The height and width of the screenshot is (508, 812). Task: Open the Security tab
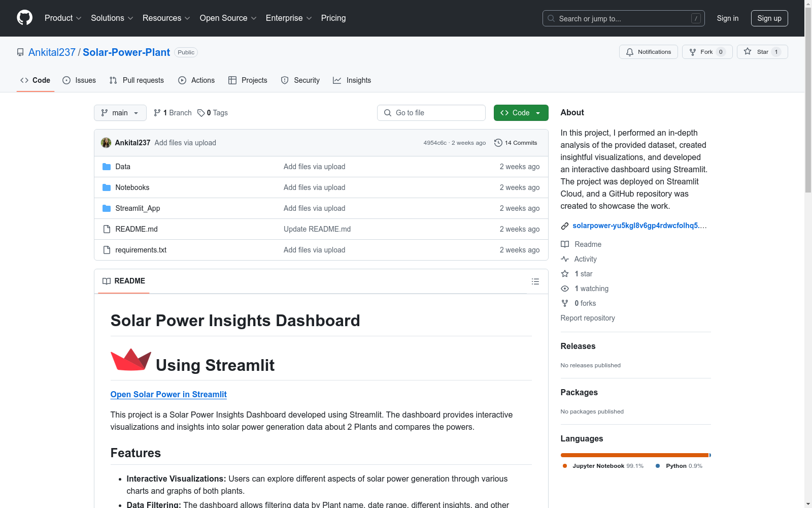tap(300, 80)
